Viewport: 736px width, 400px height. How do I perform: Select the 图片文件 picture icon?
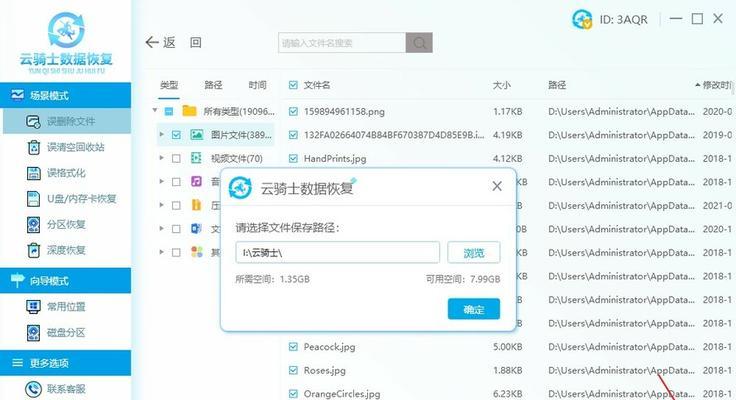(197, 135)
